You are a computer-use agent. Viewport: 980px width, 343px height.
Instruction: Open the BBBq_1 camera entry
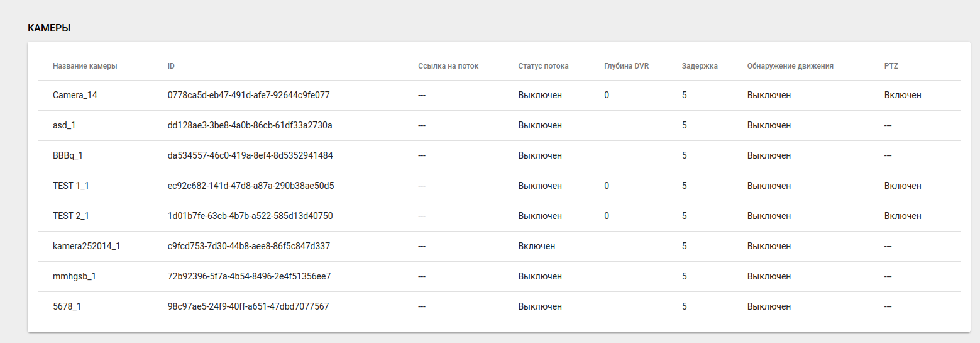point(68,155)
